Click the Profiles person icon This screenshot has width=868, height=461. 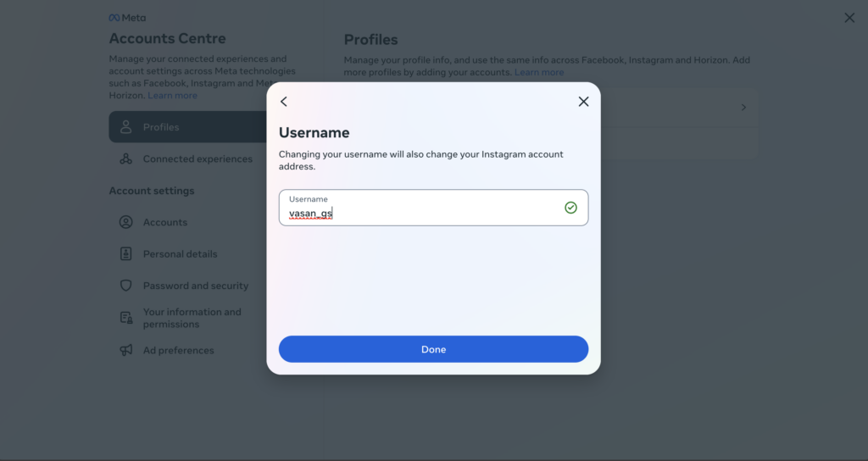125,127
